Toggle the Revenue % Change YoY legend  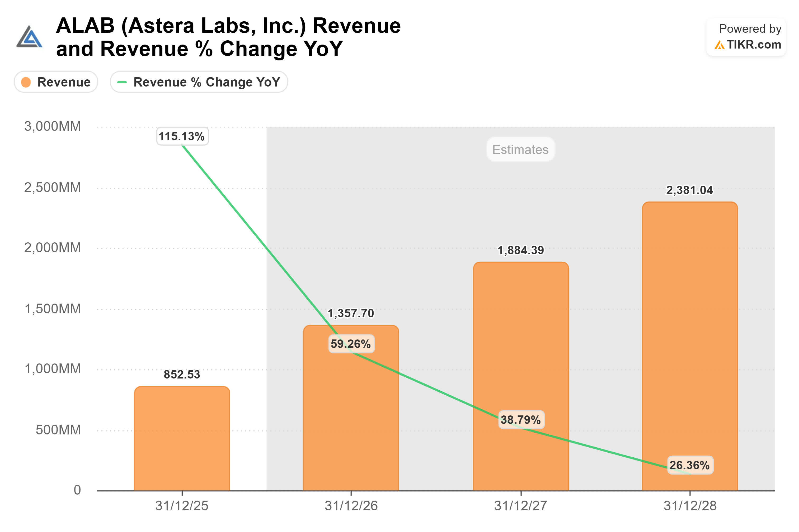199,82
